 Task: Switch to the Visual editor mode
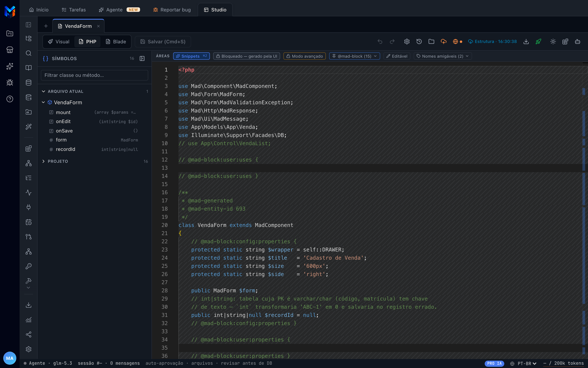point(59,42)
